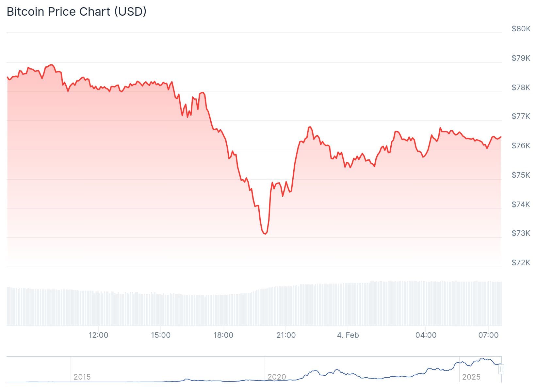The height and width of the screenshot is (392, 537).
Task: Select the 07:00 time axis label
Action: click(488, 335)
